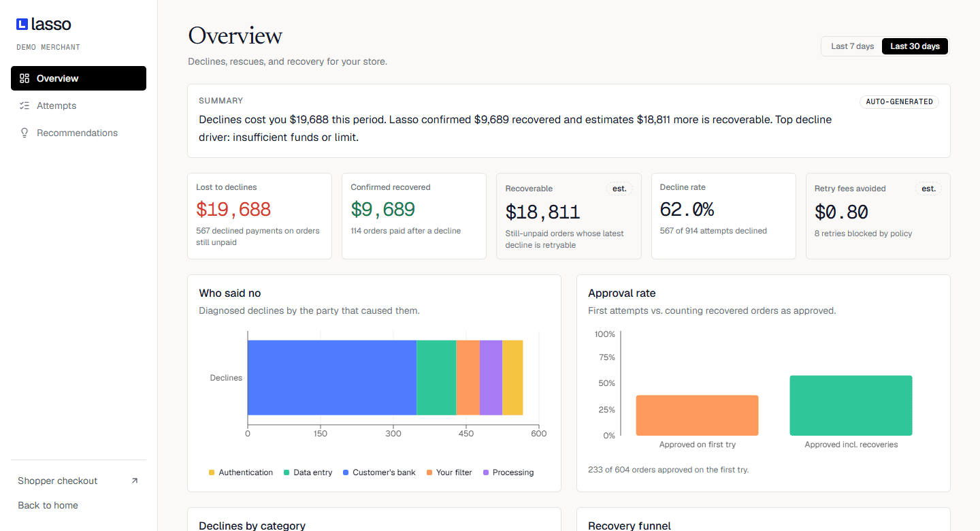Click the Data entry green legend swatch
The image size is (980, 531).
(287, 472)
